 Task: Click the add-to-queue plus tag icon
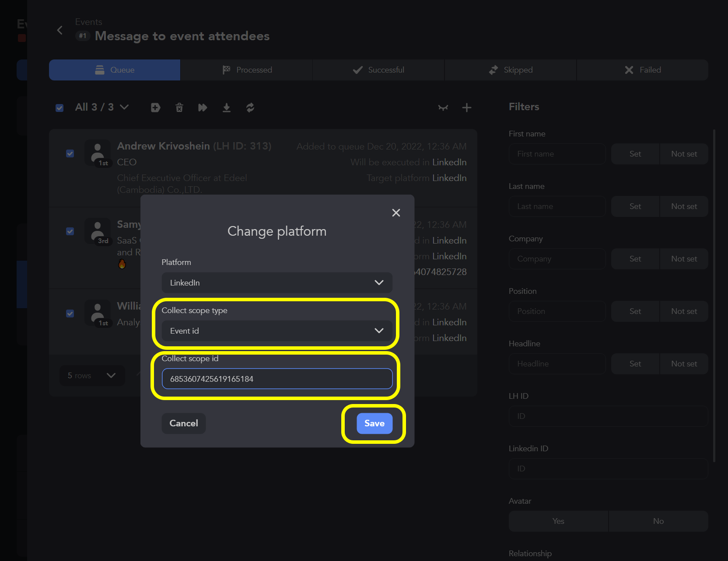tap(155, 108)
